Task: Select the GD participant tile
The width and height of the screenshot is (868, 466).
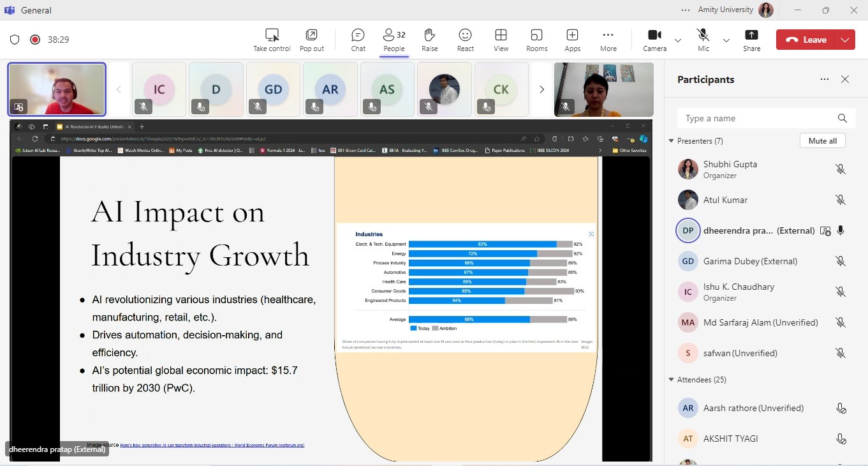Action: point(273,89)
